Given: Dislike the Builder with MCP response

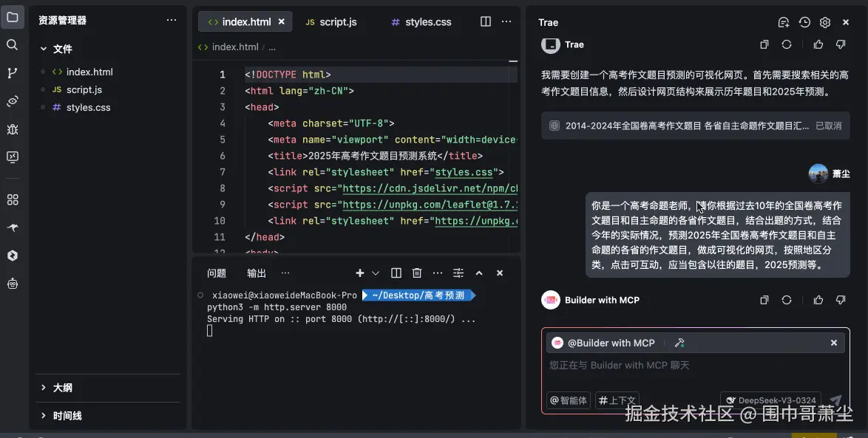Looking at the screenshot, I should tap(841, 300).
